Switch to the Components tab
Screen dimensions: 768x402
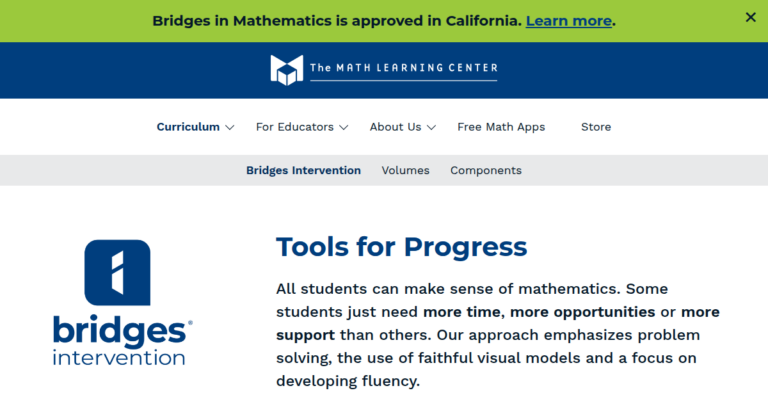[x=486, y=170]
